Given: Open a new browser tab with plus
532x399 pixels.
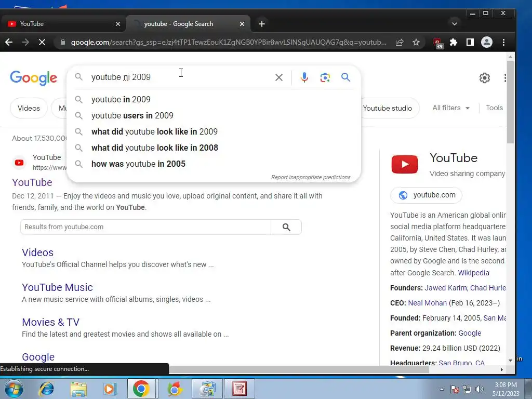Looking at the screenshot, I should [x=262, y=24].
